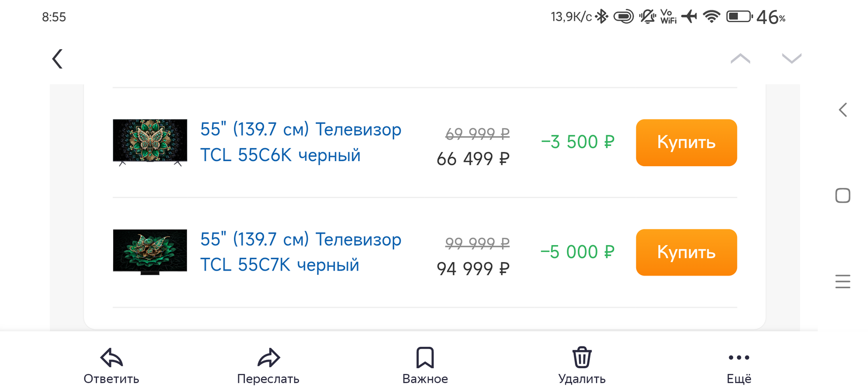
Task: Tap the battery indicator in status bar
Action: click(740, 17)
